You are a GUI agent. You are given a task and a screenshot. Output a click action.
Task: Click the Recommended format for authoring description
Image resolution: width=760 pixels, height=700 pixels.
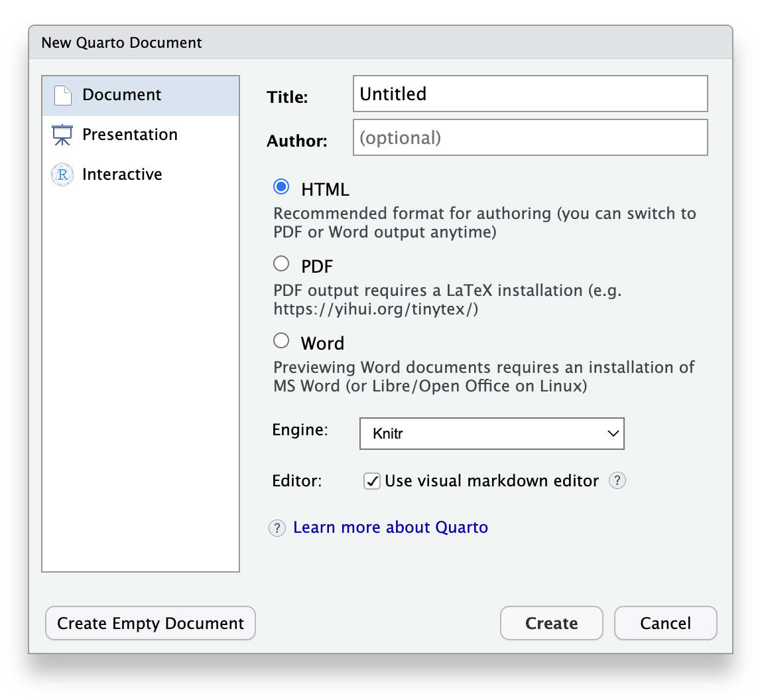point(485,223)
